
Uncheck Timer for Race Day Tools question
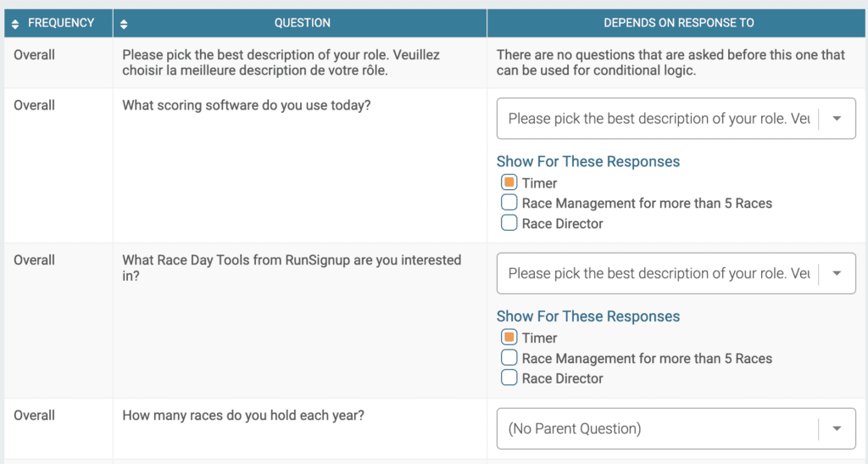click(509, 338)
